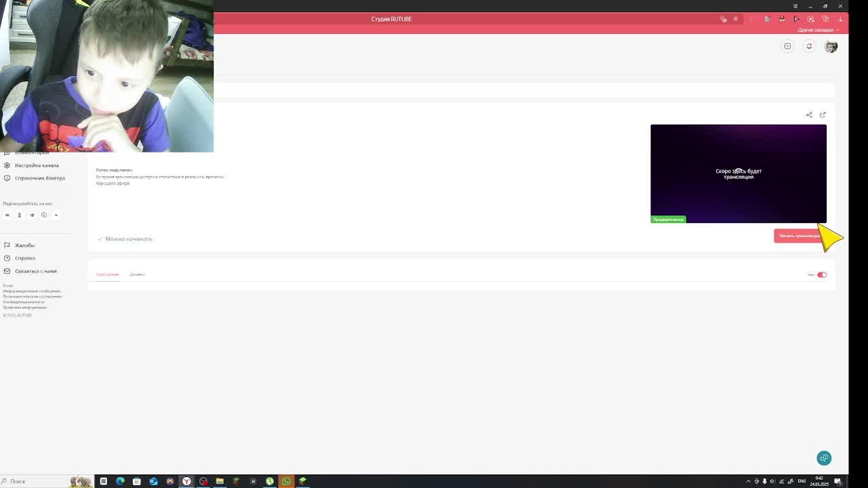The width and height of the screenshot is (868, 488).
Task: Open Настройка канала in sidebar
Action: [37, 165]
